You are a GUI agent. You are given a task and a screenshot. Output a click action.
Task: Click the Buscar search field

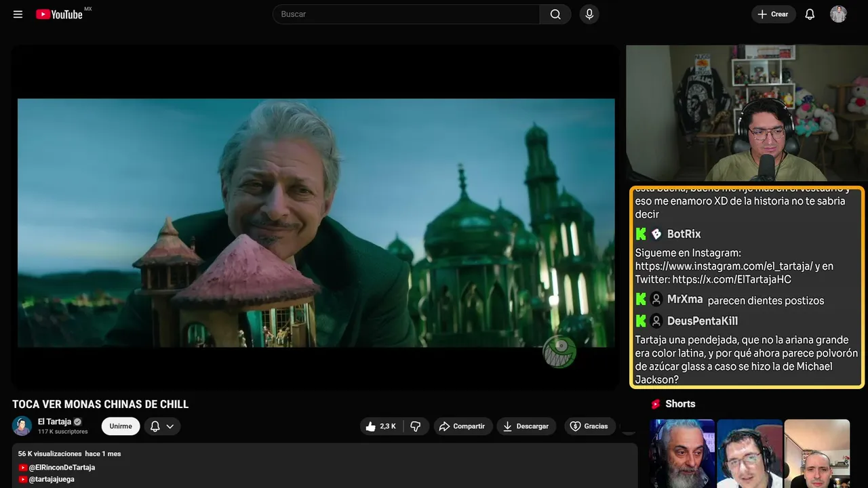coord(406,14)
